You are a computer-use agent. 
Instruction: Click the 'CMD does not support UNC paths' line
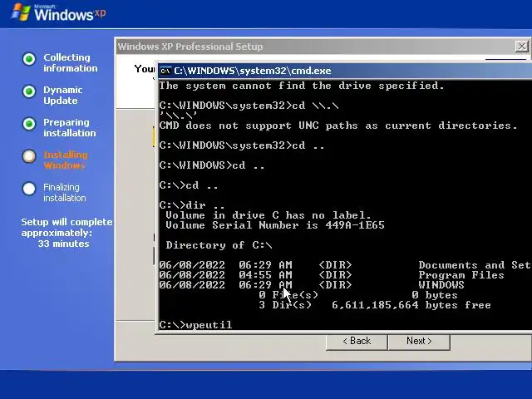tap(338, 126)
